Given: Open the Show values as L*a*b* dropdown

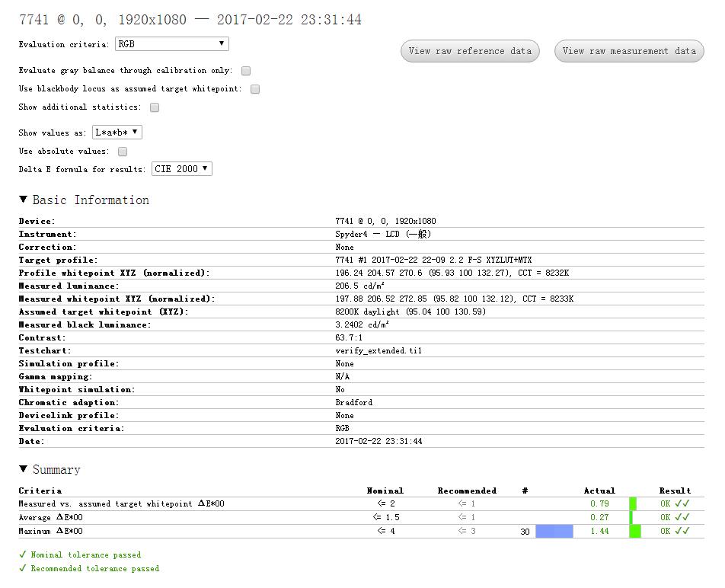Looking at the screenshot, I should coord(117,133).
